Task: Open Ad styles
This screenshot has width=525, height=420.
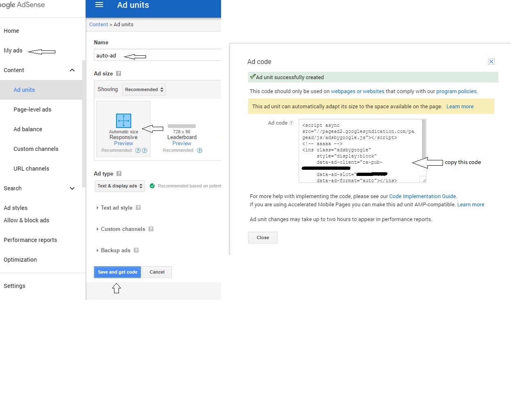Action: pos(16,208)
